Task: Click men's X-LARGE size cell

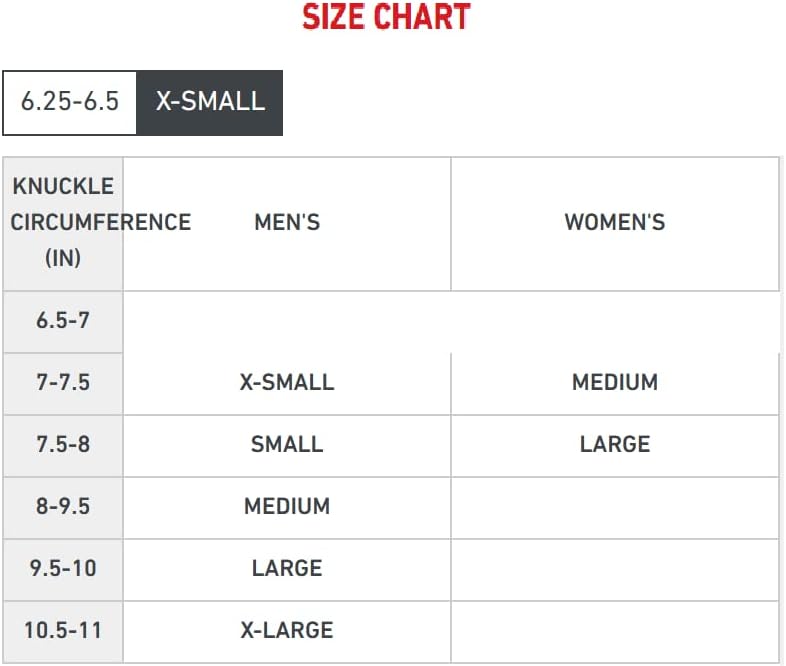Action: click(287, 631)
